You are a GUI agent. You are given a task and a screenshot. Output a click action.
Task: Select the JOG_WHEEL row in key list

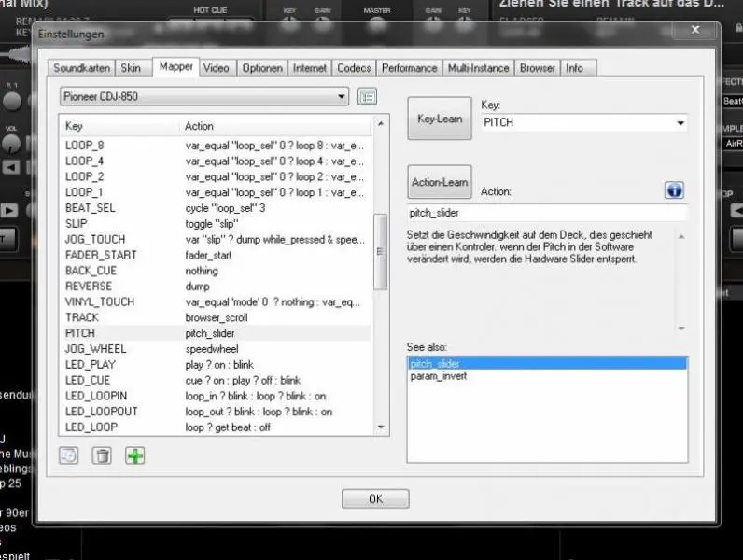[x=215, y=349]
